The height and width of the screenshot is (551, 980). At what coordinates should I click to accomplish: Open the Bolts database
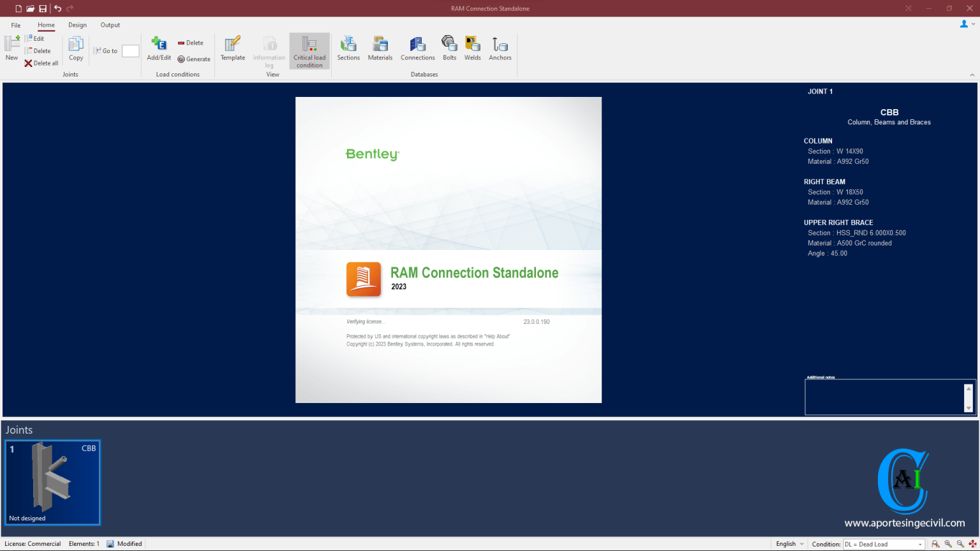pos(450,48)
